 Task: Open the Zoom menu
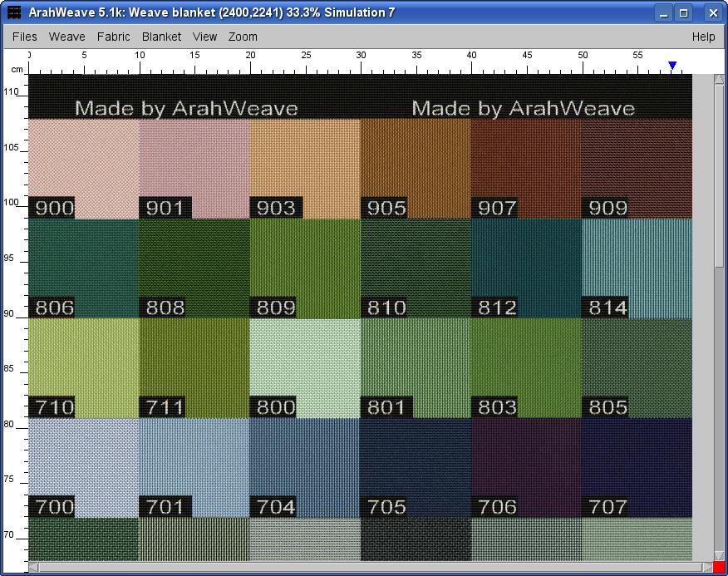click(243, 37)
